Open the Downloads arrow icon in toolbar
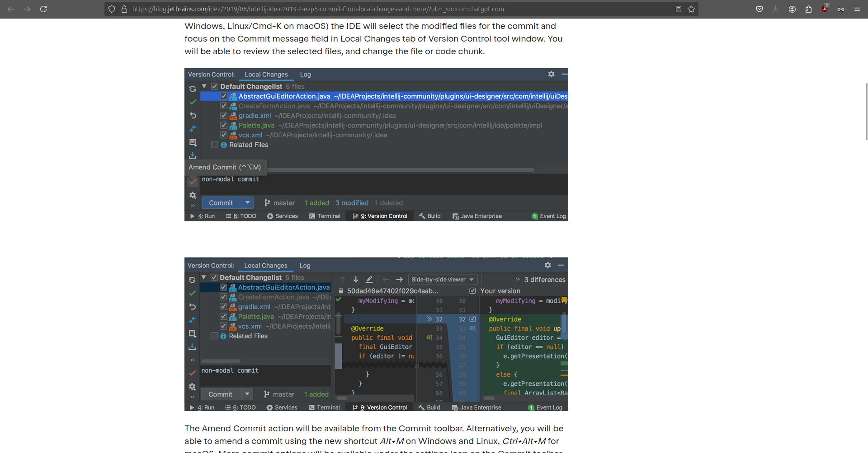The width and height of the screenshot is (868, 453). (776, 9)
